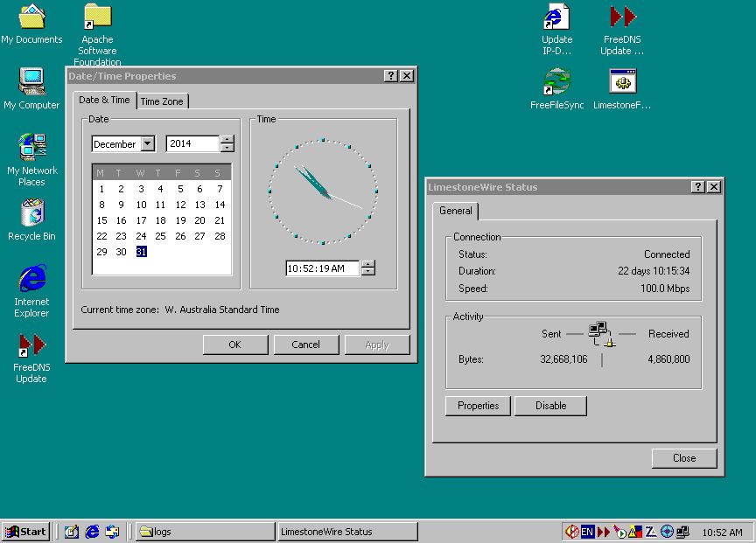The width and height of the screenshot is (756, 543).
Task: Click the year field showing 2014
Action: [192, 143]
